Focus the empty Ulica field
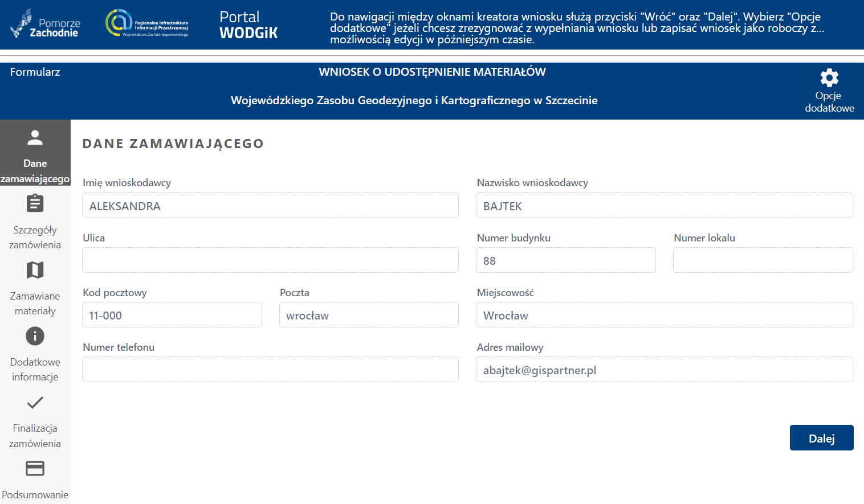Viewport: 864px width, 504px height. tap(270, 260)
